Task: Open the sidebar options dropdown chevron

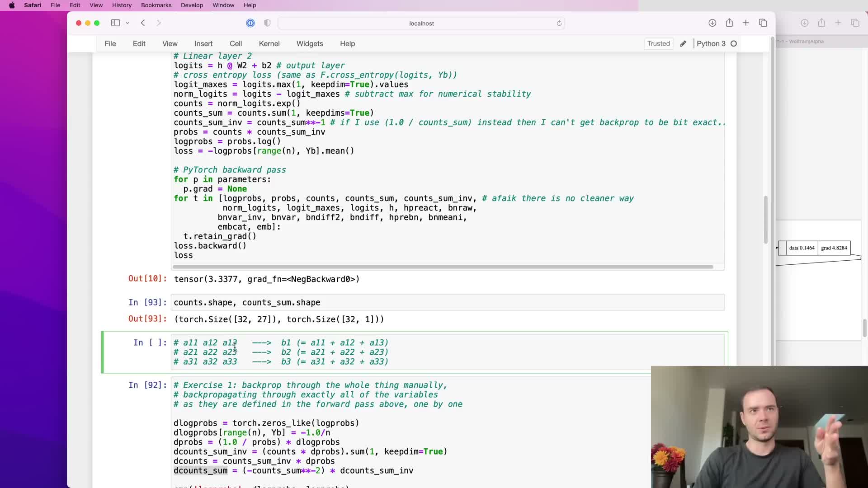Action: tap(127, 23)
